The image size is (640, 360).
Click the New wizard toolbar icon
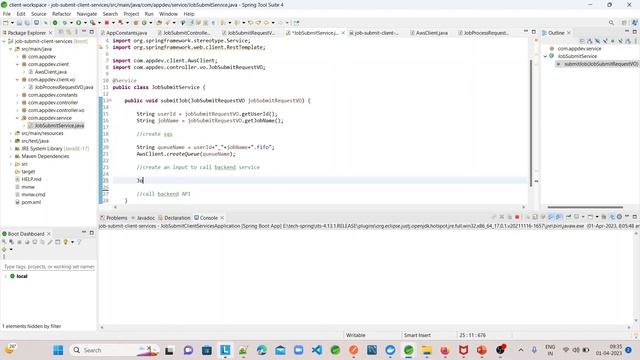(6, 23)
